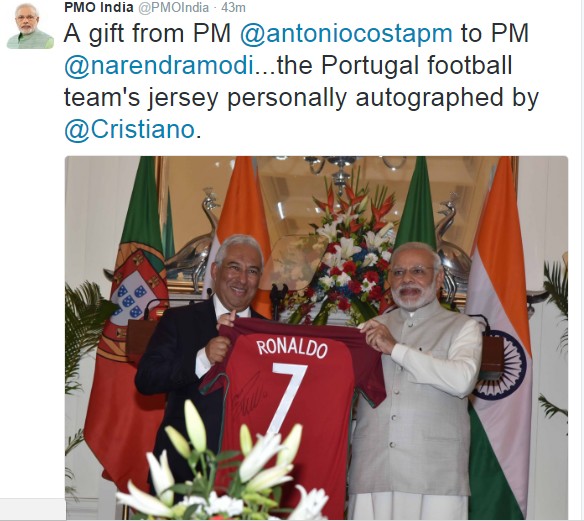Open the @narendramodi mention
The height and width of the screenshot is (521, 584).
[x=159, y=66]
